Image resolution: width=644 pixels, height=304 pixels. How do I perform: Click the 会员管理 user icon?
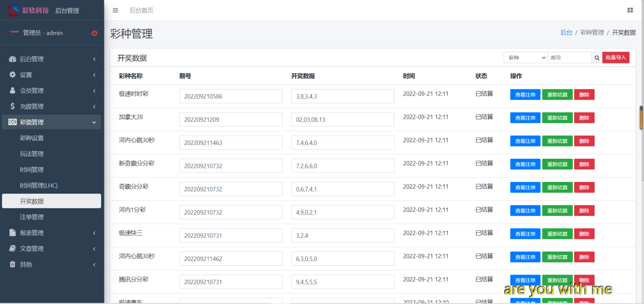[x=13, y=91]
